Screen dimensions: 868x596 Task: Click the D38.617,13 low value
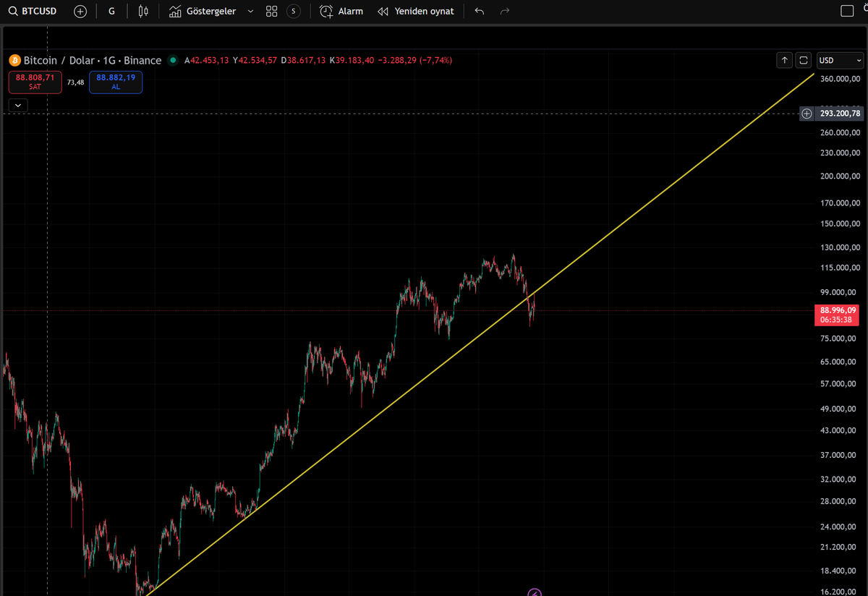click(303, 60)
